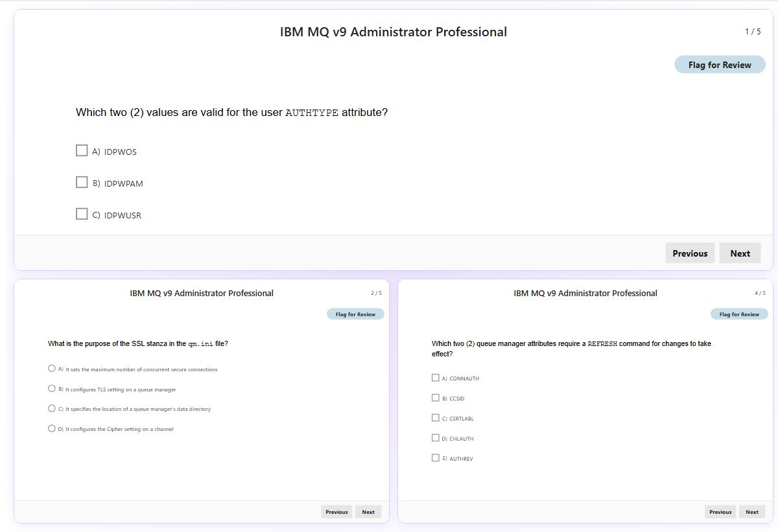The height and width of the screenshot is (532, 778).
Task: Select radio B configures TLS setting on queue manager
Action: 52,389
